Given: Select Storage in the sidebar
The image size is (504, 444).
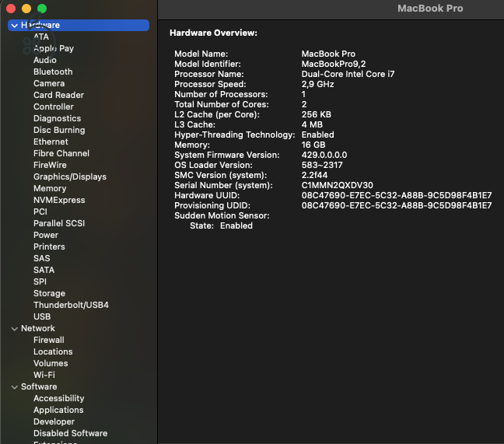Looking at the screenshot, I should point(49,293).
